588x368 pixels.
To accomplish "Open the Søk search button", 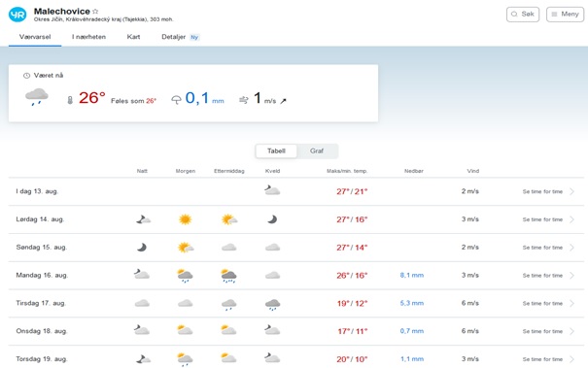I will [x=523, y=15].
